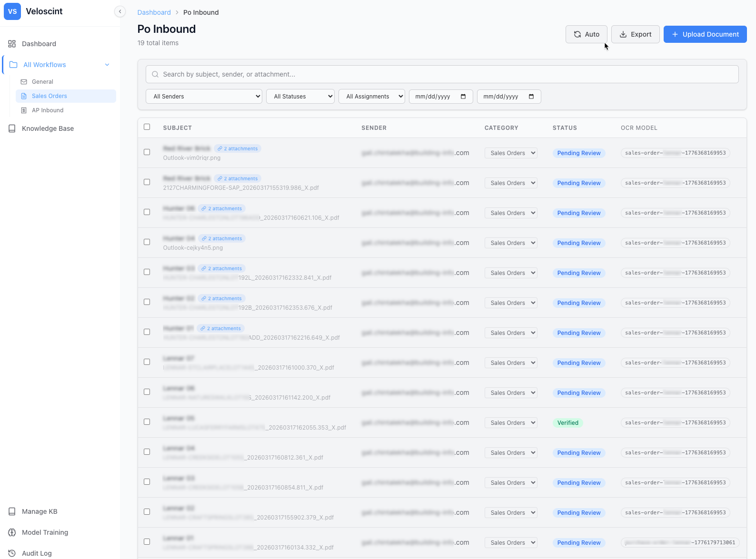This screenshot has width=756, height=559.
Task: Click the first mm/dd/yyyy date field
Action: click(441, 97)
